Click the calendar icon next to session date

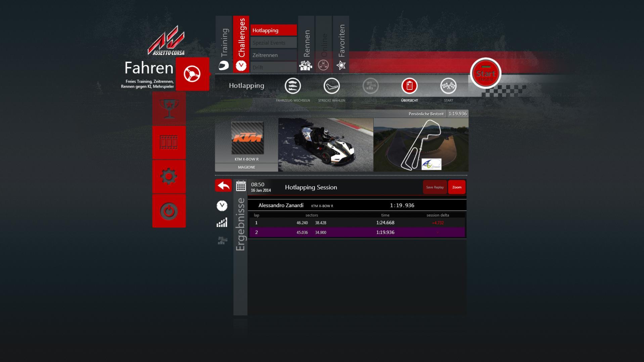click(241, 186)
